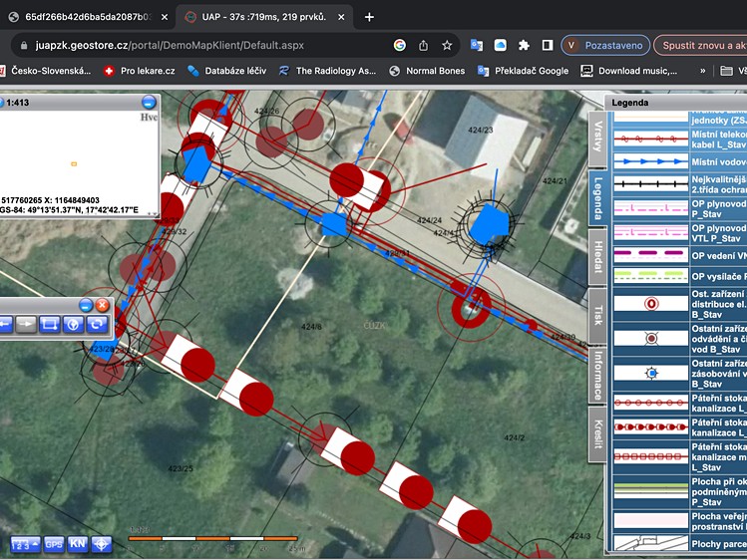Click the green dashed OP vysílače swatch
This screenshot has height=560, width=747.
click(x=651, y=276)
